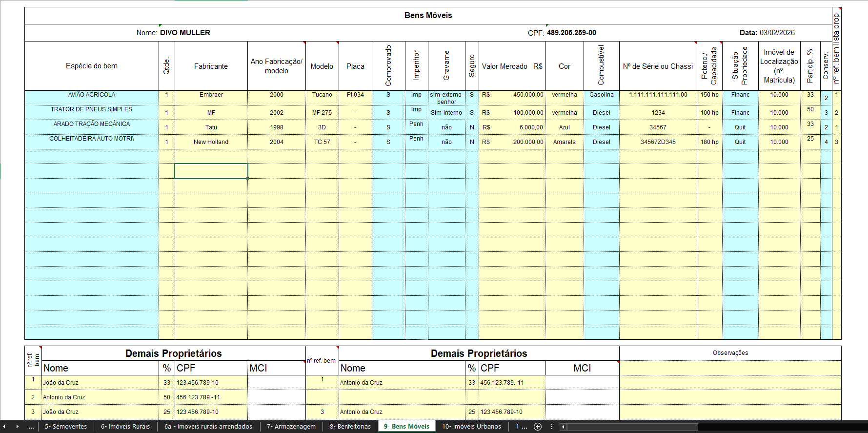This screenshot has height=433, width=868.
Task: Add a new sheet with plus icon
Action: click(x=538, y=427)
